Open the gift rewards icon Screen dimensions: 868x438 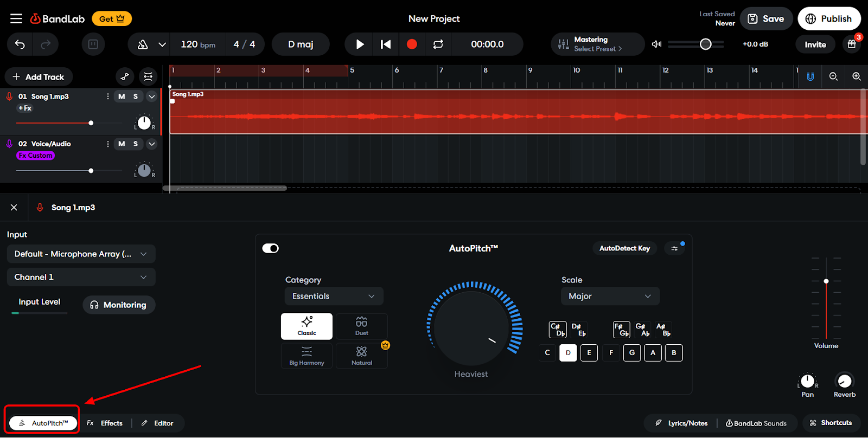(852, 44)
